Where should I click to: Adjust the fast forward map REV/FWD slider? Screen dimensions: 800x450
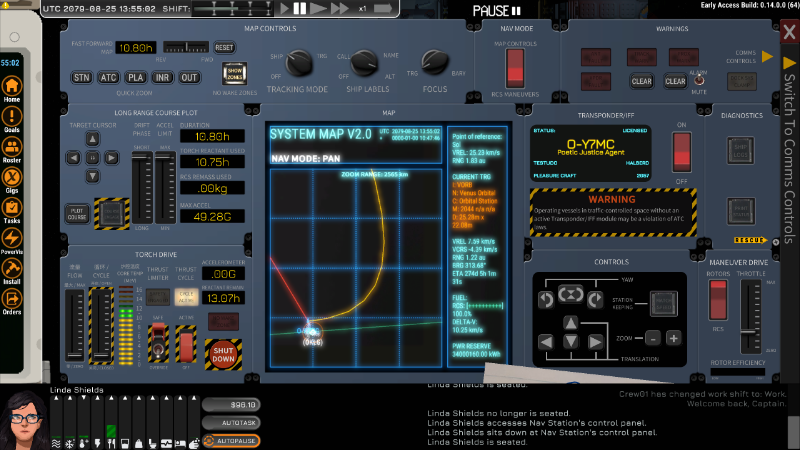pos(186,47)
